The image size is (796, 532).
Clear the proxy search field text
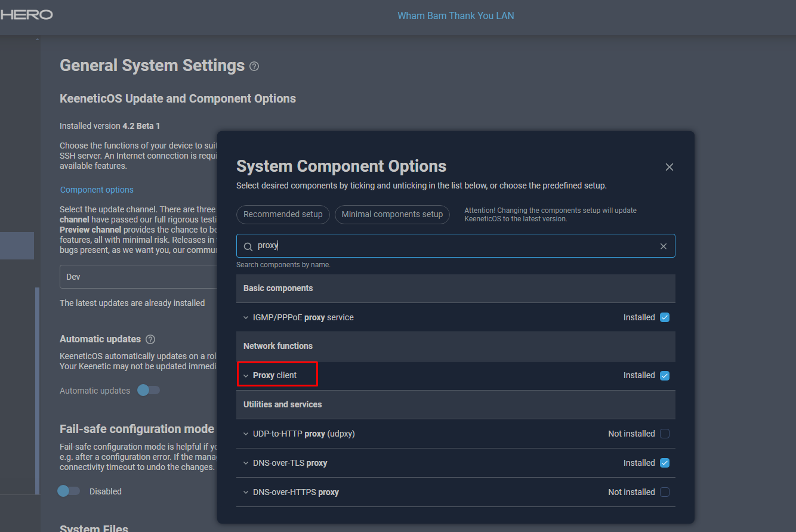[663, 246]
